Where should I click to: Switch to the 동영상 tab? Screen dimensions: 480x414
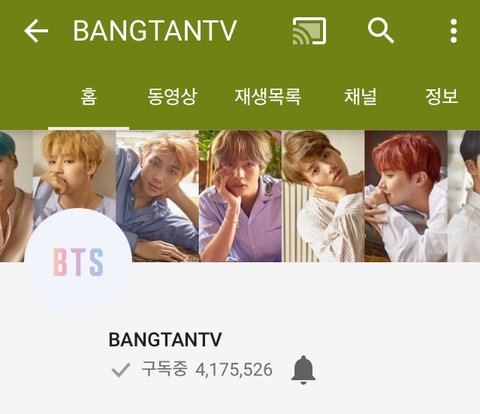172,97
